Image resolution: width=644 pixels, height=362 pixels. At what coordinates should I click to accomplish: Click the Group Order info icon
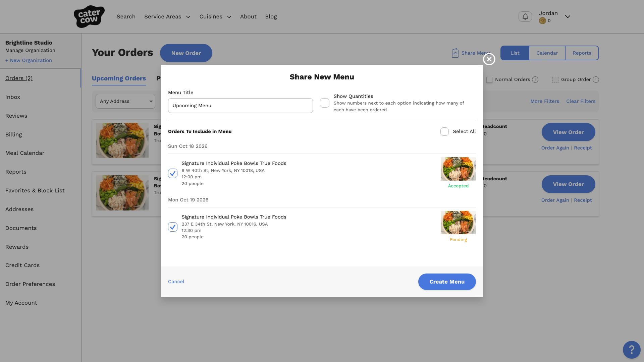click(596, 80)
